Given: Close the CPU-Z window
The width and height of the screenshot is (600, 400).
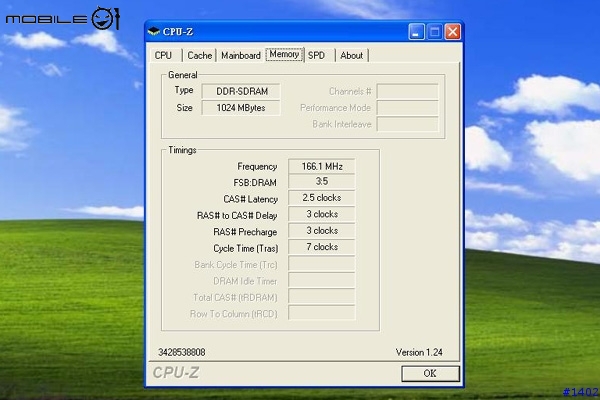Looking at the screenshot, I should click(452, 32).
